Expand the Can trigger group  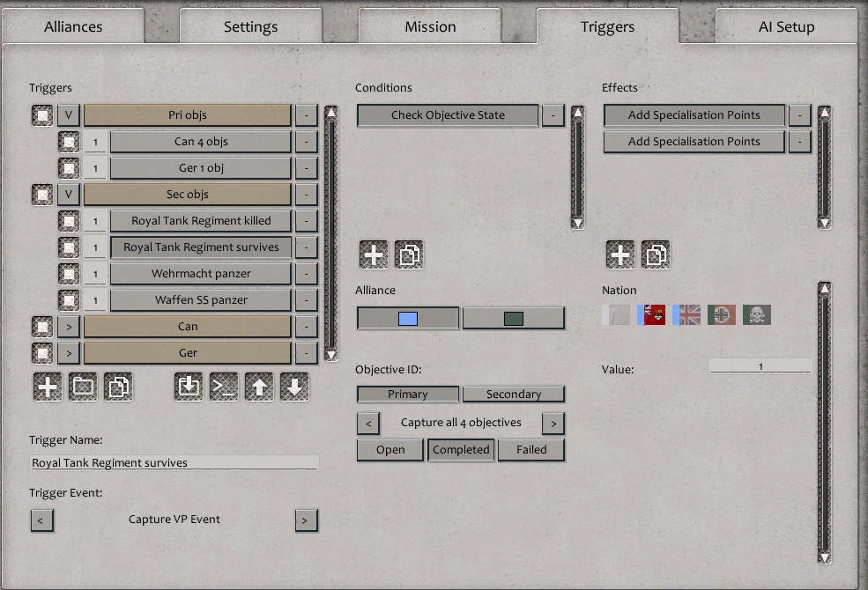click(x=69, y=326)
